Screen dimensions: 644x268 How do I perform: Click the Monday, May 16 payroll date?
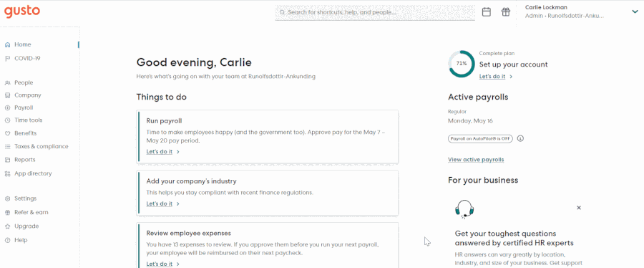[470, 121]
